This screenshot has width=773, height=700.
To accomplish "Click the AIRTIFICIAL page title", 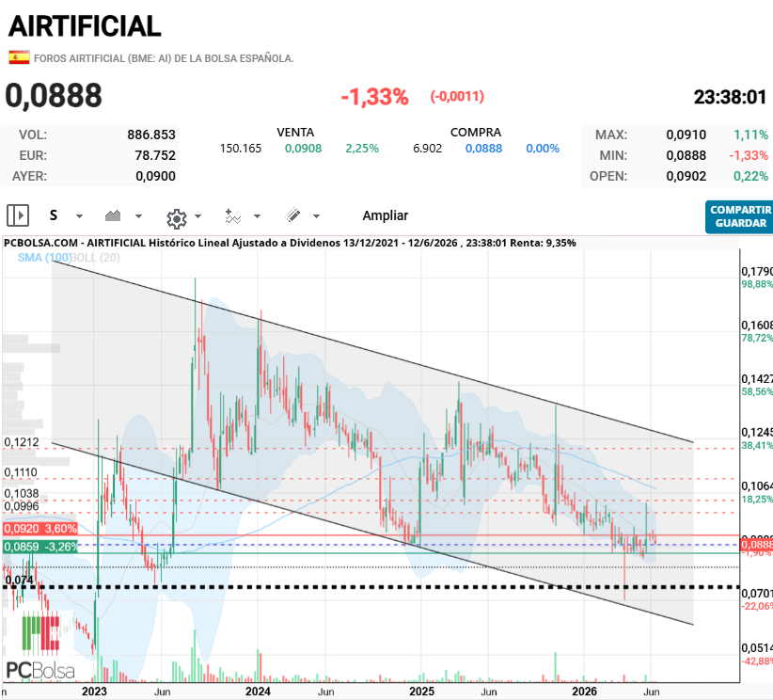I will pos(85,26).
